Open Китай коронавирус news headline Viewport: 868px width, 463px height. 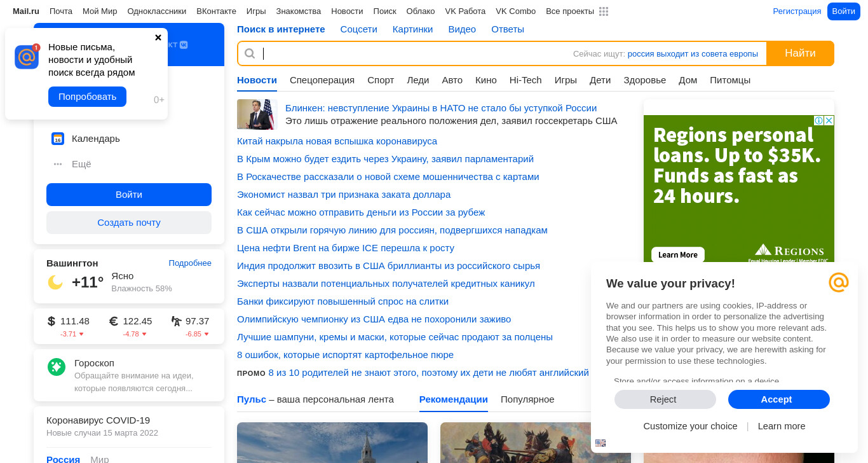337,141
